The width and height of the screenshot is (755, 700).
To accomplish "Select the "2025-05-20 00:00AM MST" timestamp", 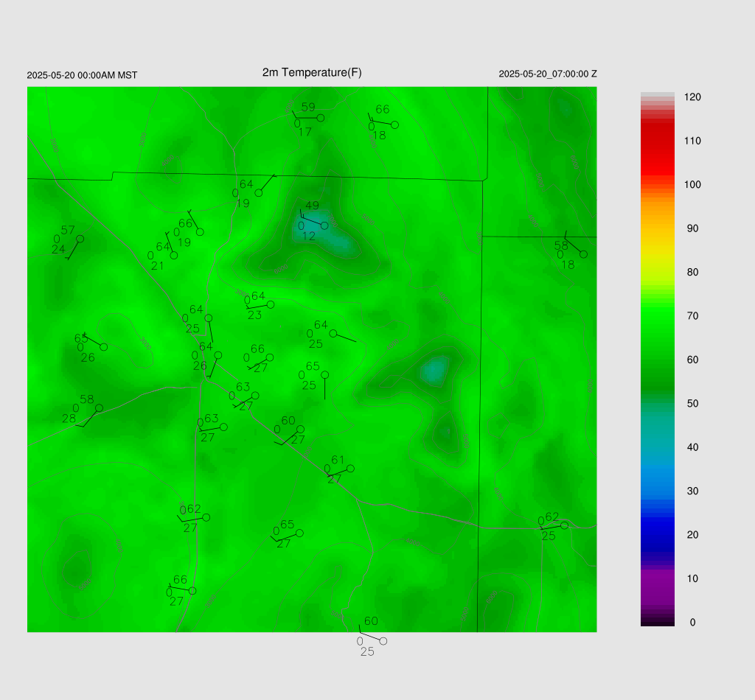I will (x=82, y=76).
